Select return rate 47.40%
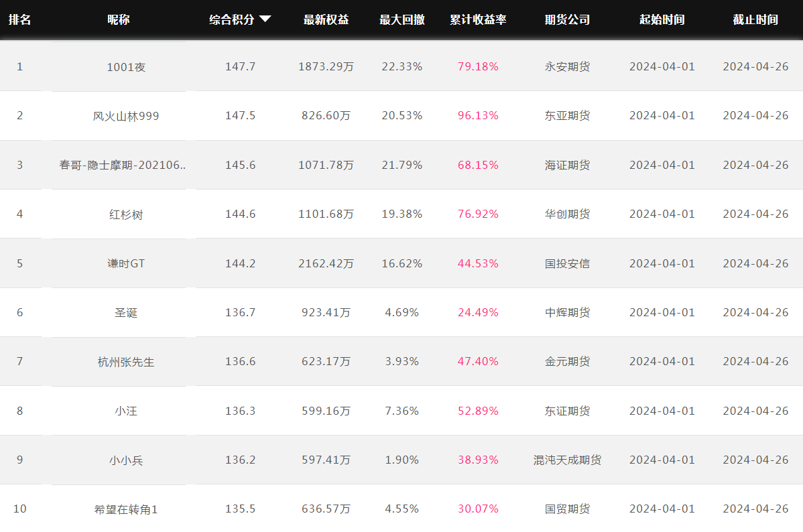 478,362
